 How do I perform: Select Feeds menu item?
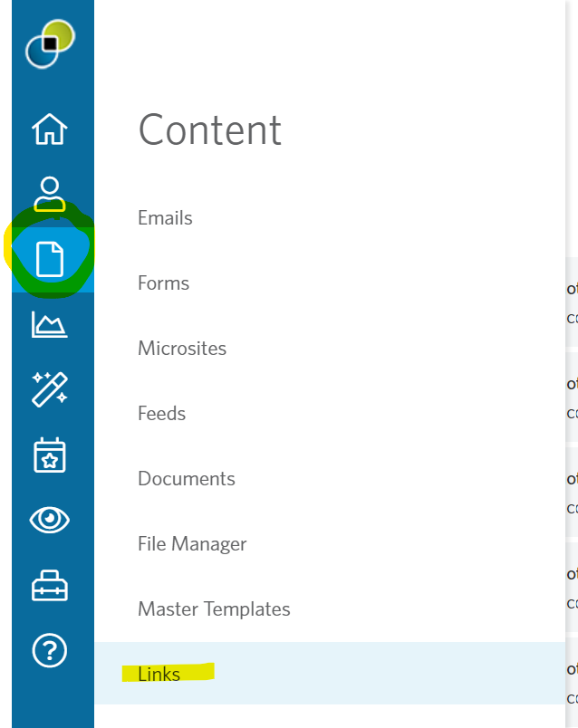[161, 413]
